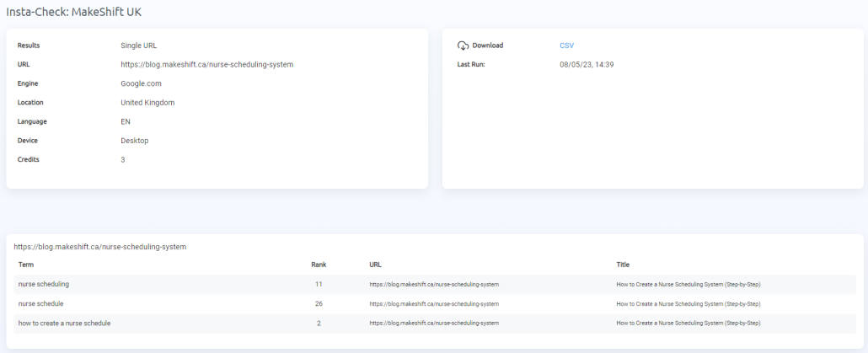
Task: Click the URL heading above the results table
Action: click(100, 247)
